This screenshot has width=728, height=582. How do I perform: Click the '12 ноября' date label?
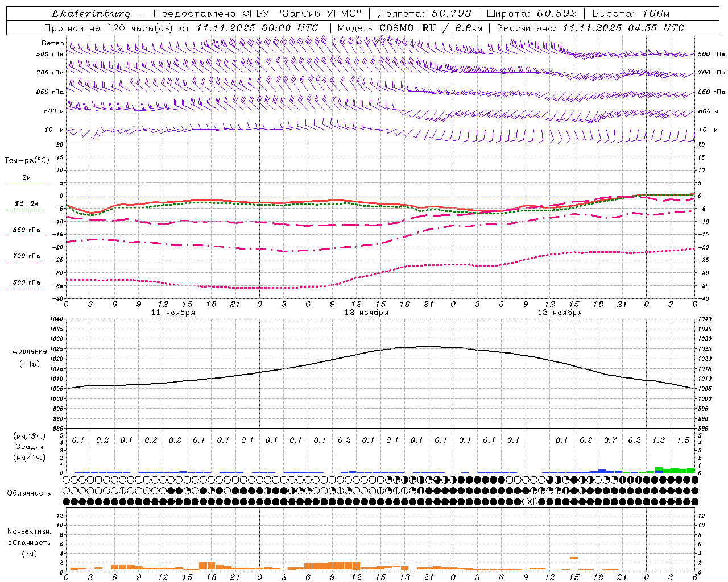366,313
